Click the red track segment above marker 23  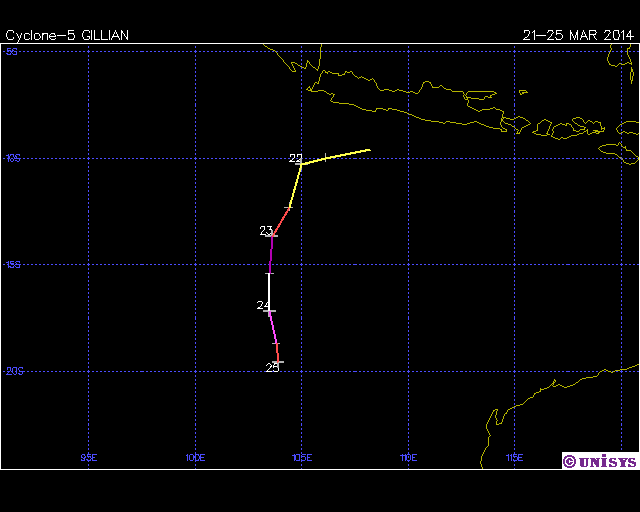point(282,220)
